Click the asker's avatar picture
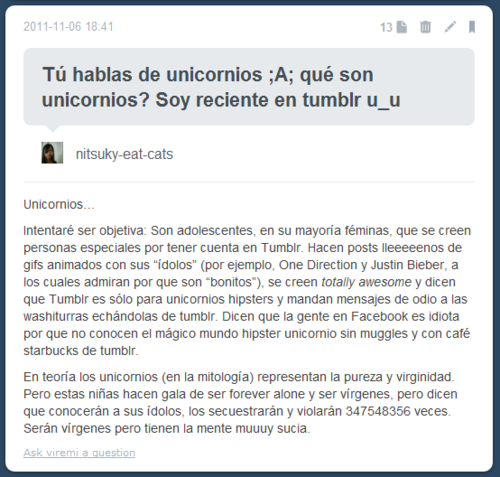The image size is (500, 477). click(x=52, y=153)
